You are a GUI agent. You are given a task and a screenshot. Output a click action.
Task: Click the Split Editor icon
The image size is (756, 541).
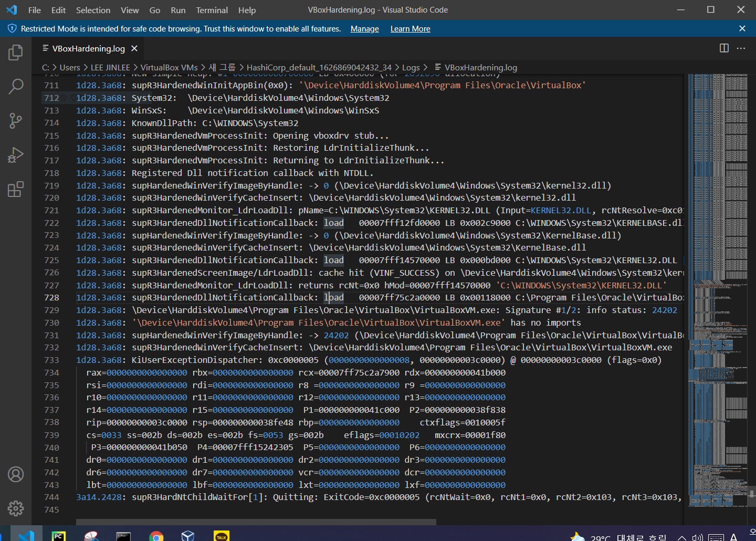[723, 48]
